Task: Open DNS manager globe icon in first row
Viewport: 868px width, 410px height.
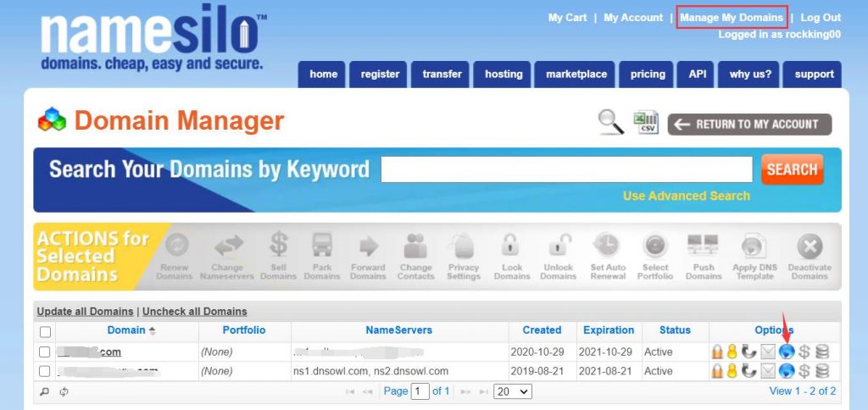Action: click(787, 351)
